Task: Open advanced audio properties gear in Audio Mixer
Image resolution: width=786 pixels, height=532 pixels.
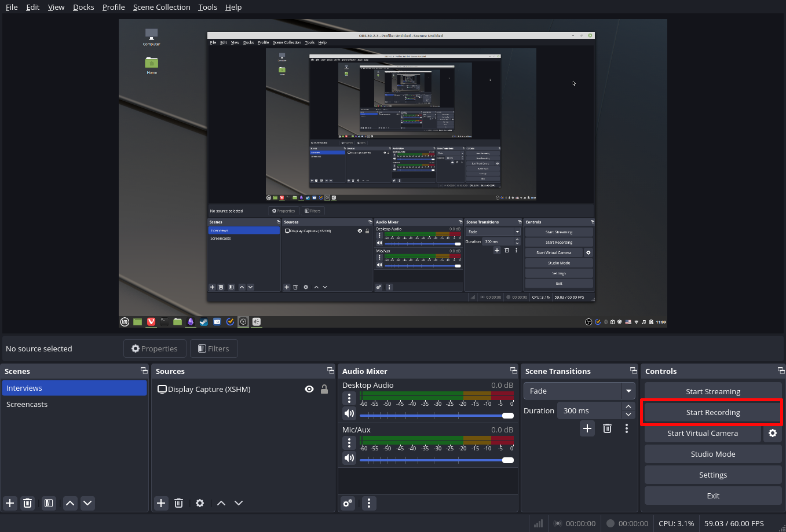Action: (347, 503)
